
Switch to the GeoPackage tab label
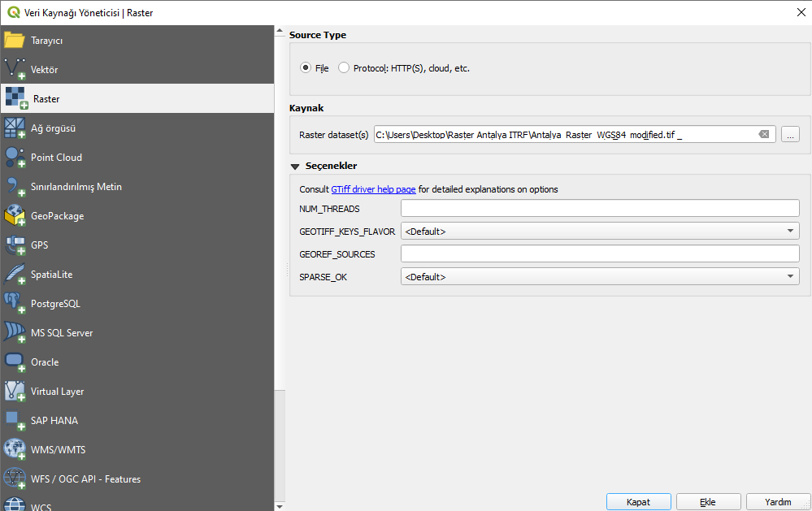coord(57,216)
